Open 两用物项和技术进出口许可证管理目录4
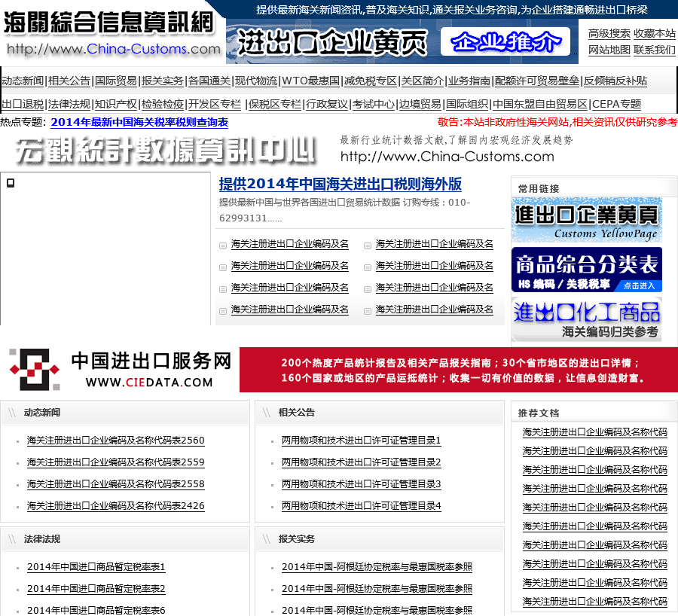 click(361, 506)
